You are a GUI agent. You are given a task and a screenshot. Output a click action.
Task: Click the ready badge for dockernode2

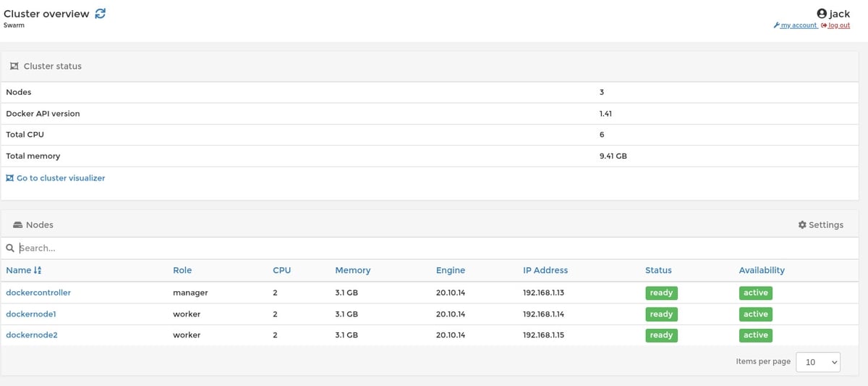[x=661, y=335]
